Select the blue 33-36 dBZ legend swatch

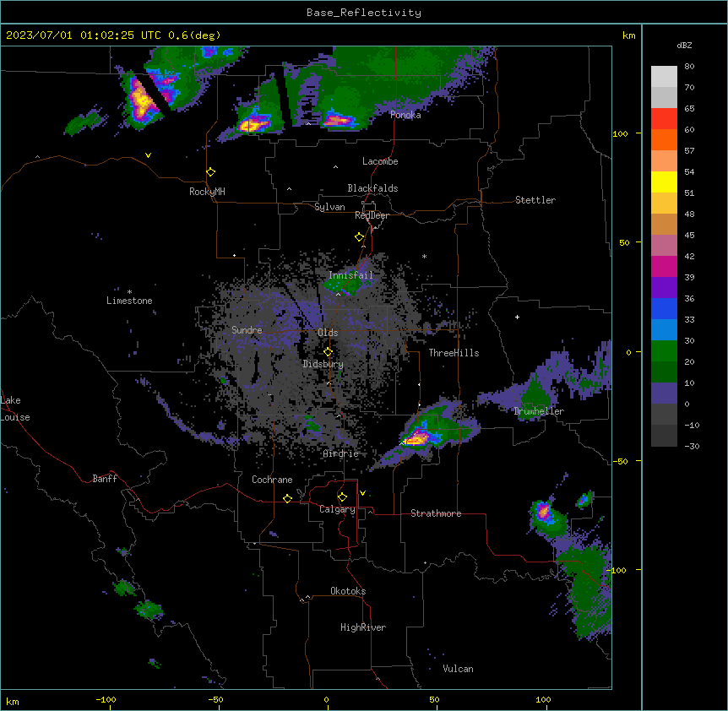coord(664,308)
